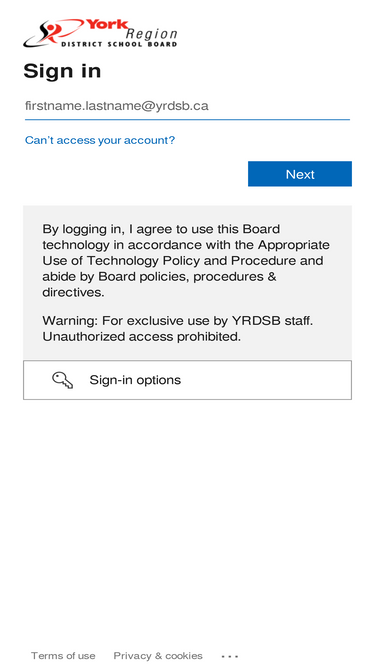Click the York Region District School Board logo
This screenshot has height=667, width=375.
(100, 33)
